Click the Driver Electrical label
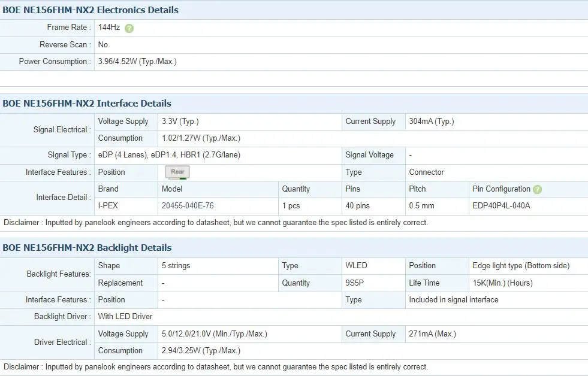The height and width of the screenshot is (376, 588). click(x=62, y=342)
